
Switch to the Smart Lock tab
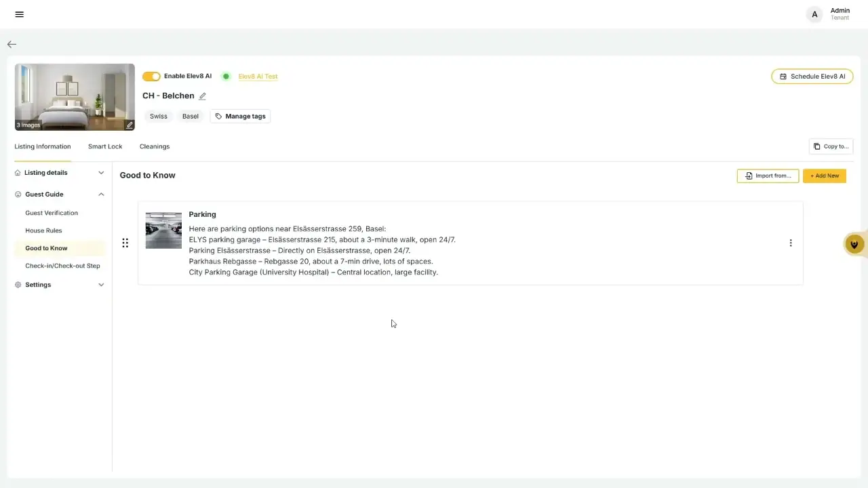tap(105, 146)
